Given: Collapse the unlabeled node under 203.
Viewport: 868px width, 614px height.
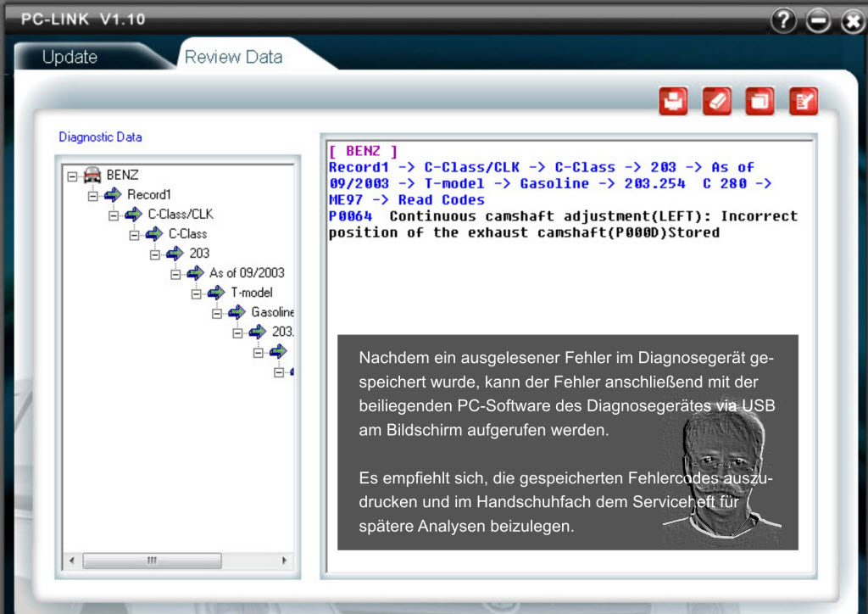Looking at the screenshot, I should [x=258, y=353].
